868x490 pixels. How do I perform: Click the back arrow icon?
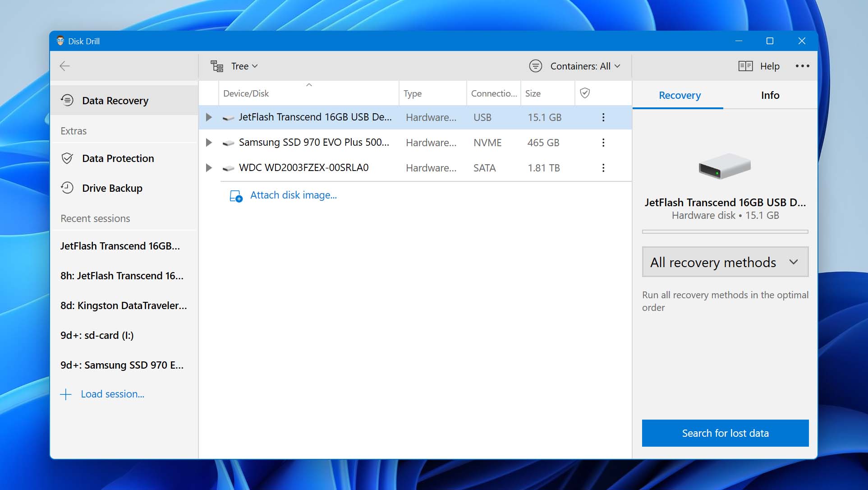pos(65,66)
